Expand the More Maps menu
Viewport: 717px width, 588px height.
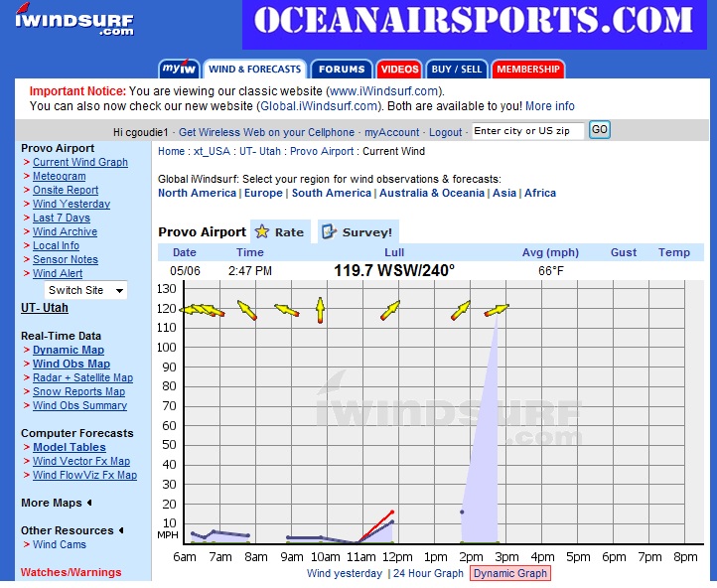[57, 503]
